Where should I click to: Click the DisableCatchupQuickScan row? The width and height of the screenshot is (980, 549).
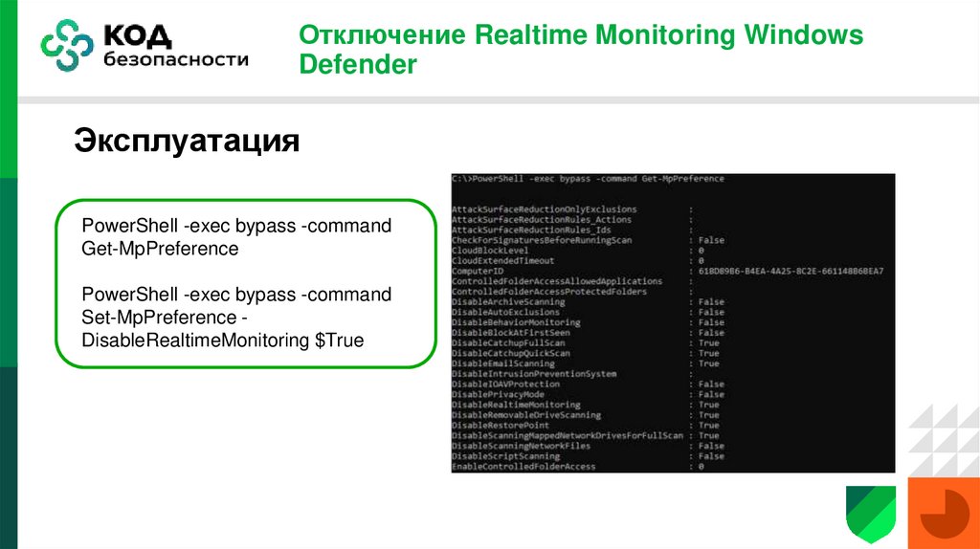coord(586,353)
